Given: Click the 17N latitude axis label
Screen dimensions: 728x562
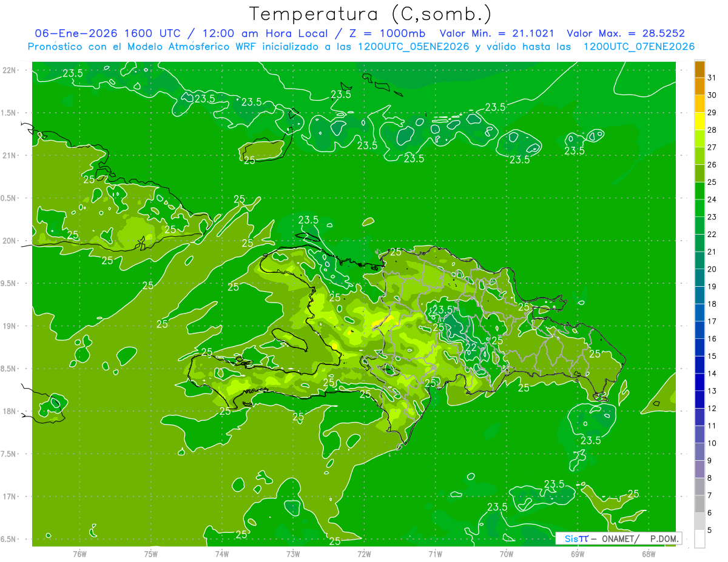Looking at the screenshot, I should tap(10, 497).
